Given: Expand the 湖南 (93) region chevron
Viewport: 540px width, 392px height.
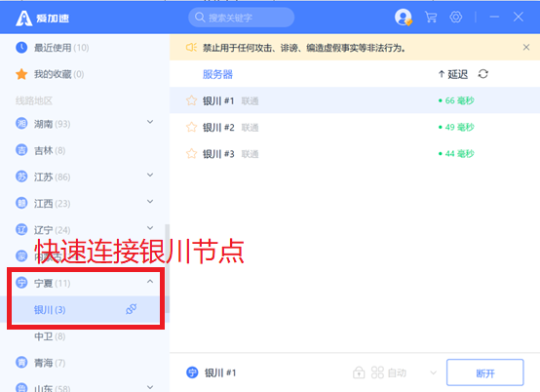Looking at the screenshot, I should click(150, 122).
